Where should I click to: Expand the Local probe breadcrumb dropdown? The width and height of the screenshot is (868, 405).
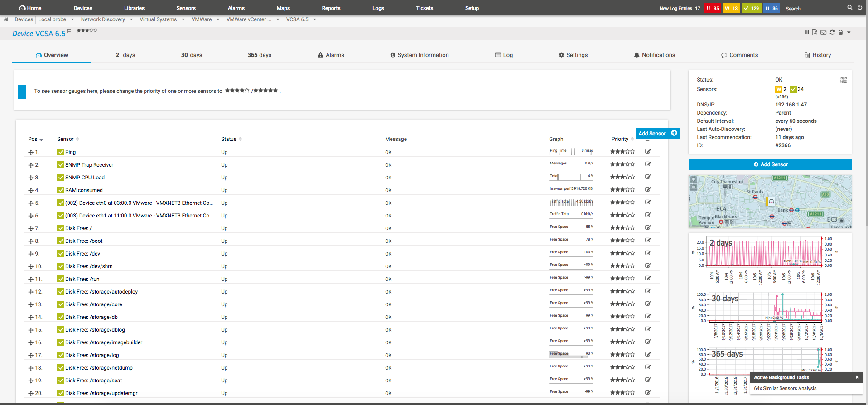click(x=72, y=19)
